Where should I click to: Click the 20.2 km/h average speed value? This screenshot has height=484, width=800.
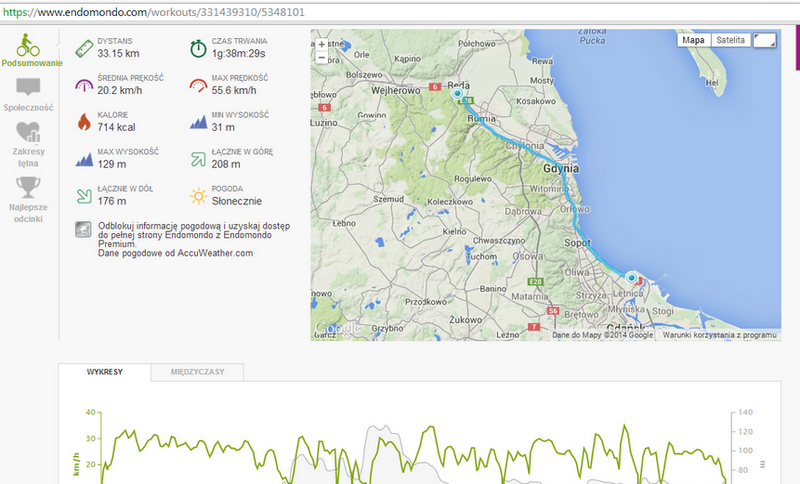[120, 90]
